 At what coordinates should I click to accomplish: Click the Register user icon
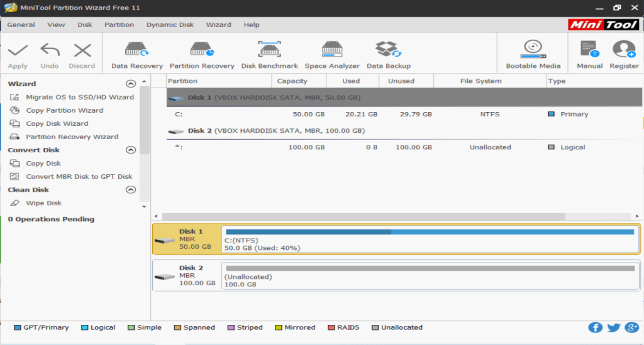click(624, 49)
